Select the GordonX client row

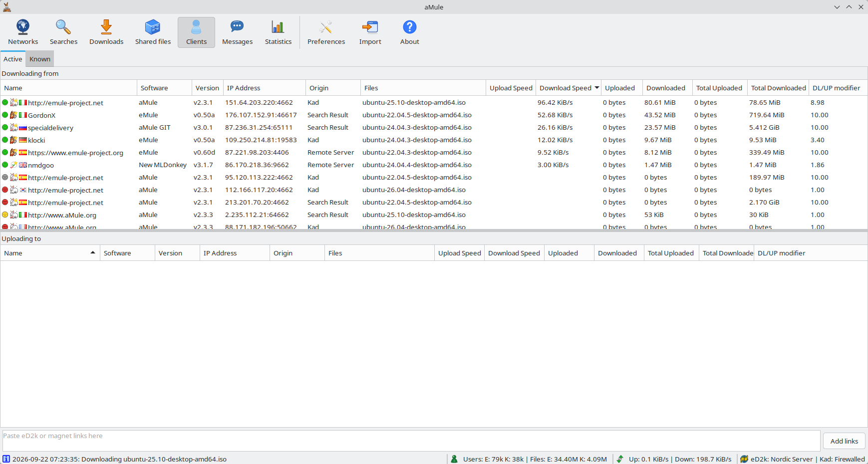coord(434,115)
